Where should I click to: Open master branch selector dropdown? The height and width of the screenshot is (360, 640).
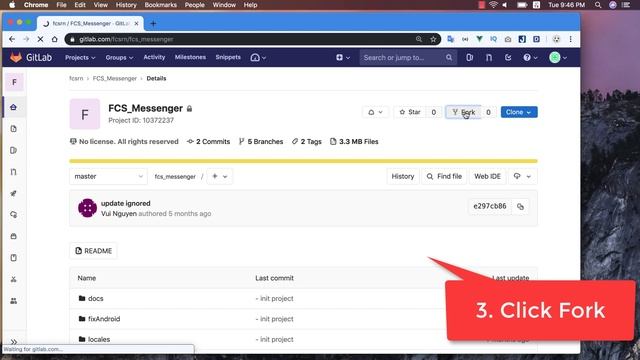click(108, 176)
